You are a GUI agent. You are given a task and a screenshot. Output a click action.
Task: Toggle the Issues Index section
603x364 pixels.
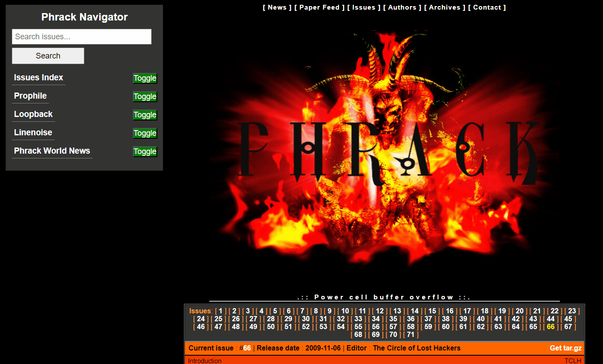tap(145, 79)
